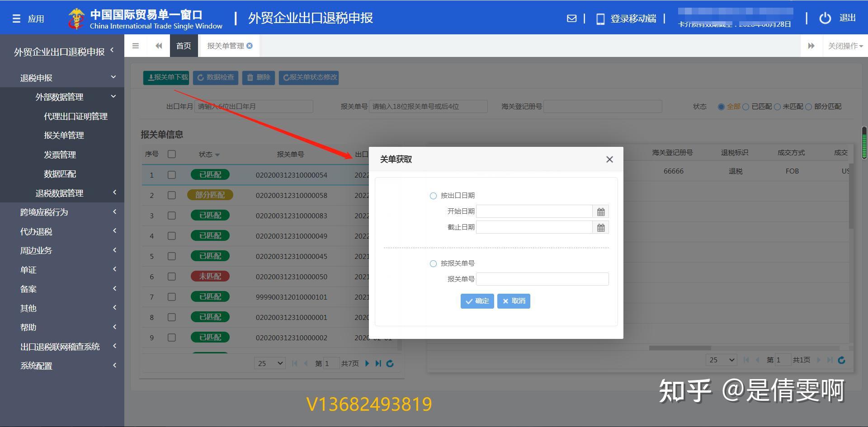Tick checkbox for row 020200312310000054

pyautogui.click(x=171, y=175)
